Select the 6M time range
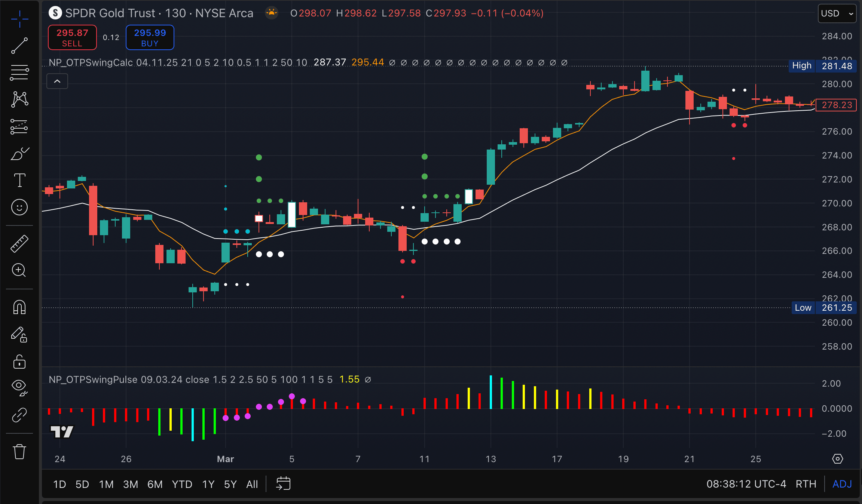The height and width of the screenshot is (504, 862). tap(155, 484)
